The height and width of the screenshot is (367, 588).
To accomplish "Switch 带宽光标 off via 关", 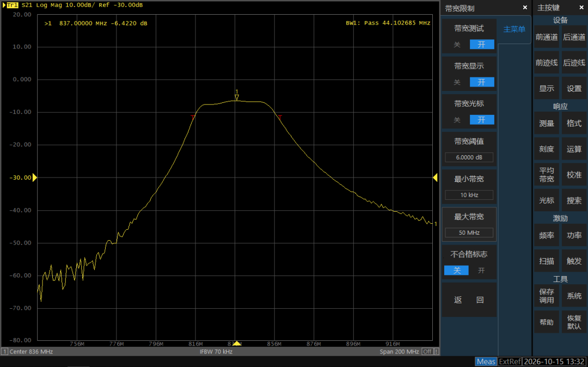I will 457,120.
